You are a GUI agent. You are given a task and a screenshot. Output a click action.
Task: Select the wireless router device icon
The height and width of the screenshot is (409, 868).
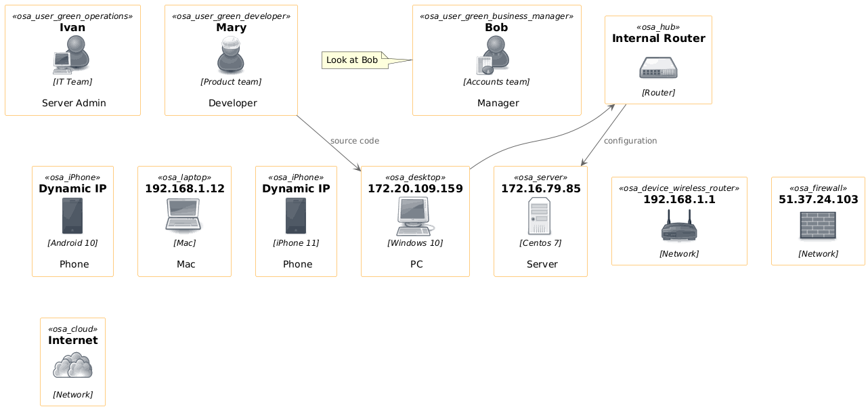[x=679, y=225]
